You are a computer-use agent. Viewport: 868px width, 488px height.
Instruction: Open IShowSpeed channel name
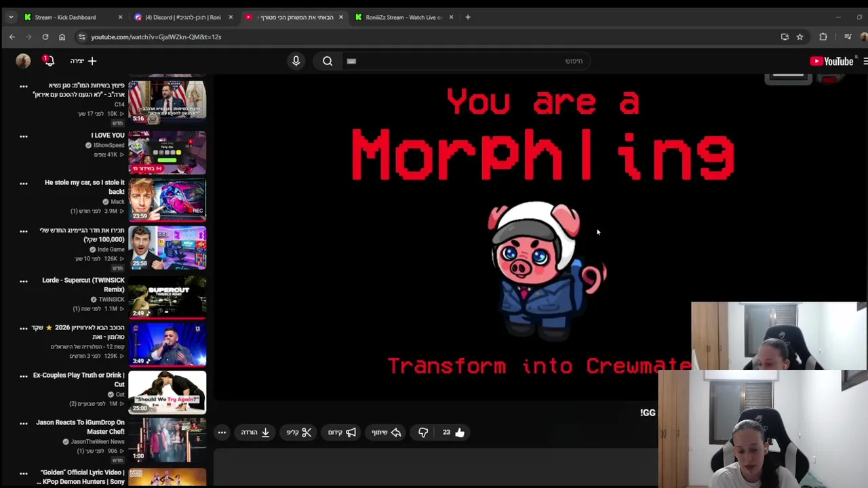coord(109,145)
